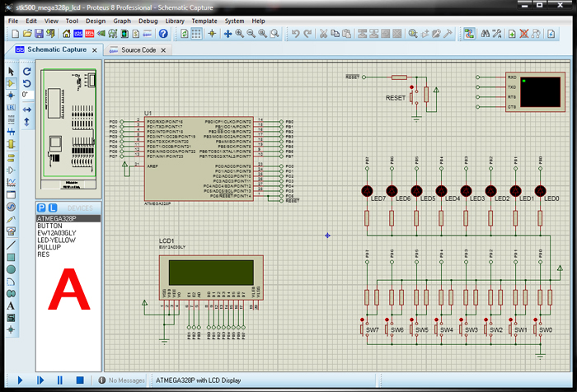Open the Edit menu

(31, 21)
